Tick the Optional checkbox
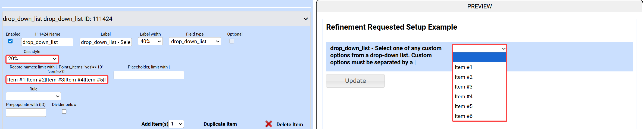The width and height of the screenshot is (644, 129). tap(232, 41)
